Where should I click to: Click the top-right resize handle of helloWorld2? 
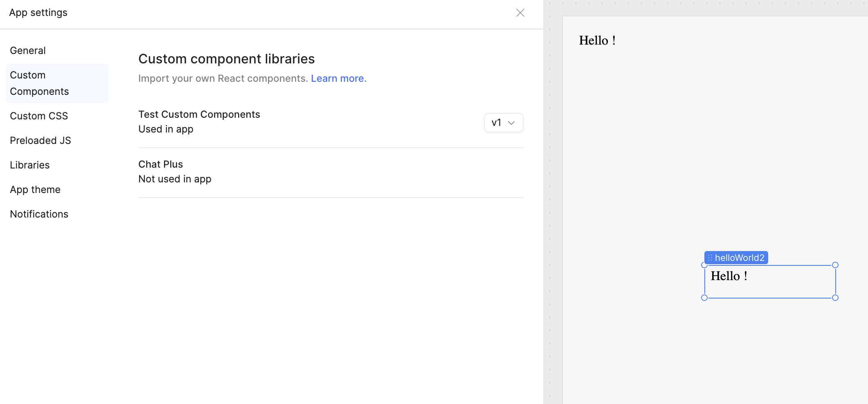[x=835, y=265]
